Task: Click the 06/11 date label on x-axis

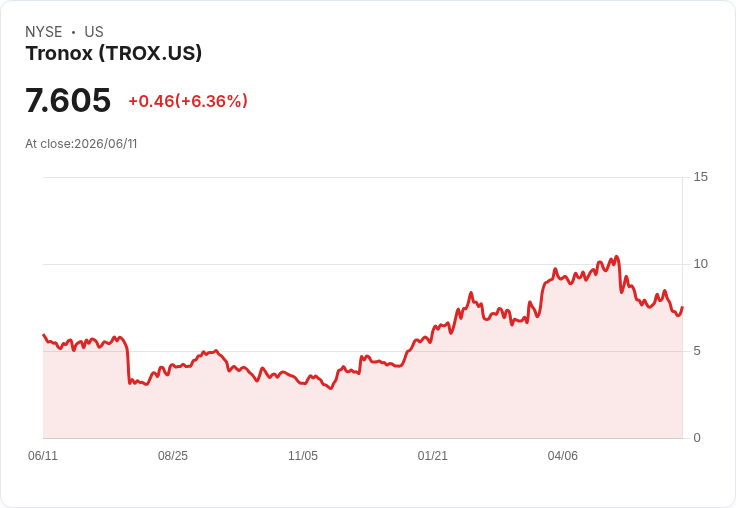Action: (43, 455)
